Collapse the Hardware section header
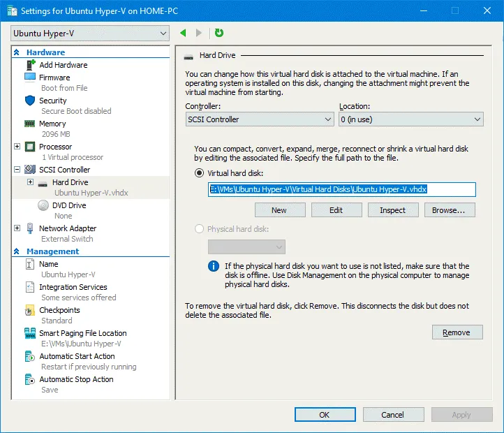 click(x=17, y=52)
